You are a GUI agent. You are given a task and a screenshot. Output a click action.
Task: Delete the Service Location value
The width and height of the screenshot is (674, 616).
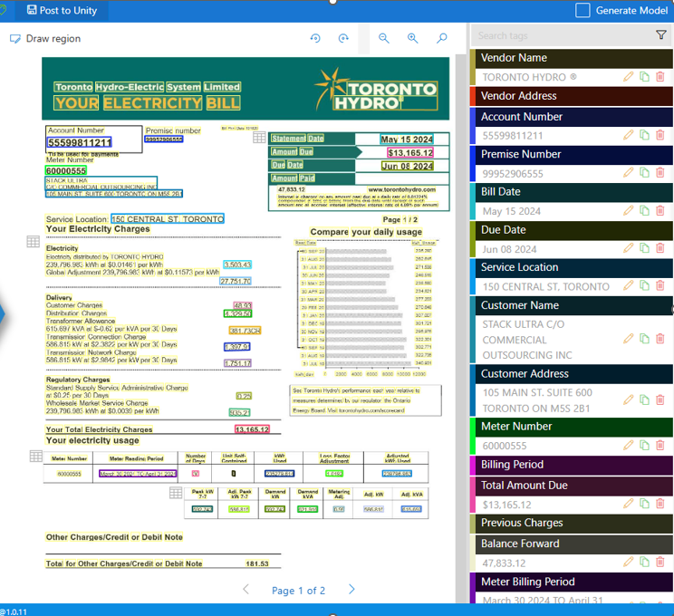[660, 285]
